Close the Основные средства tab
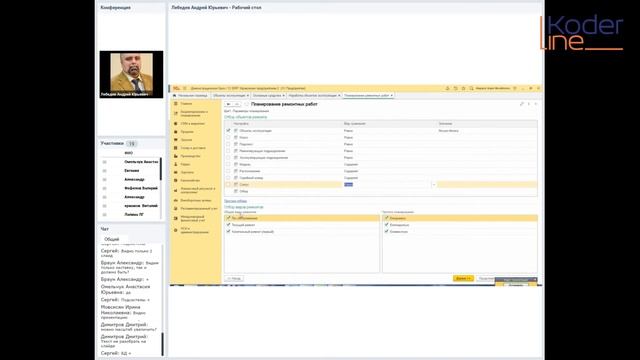The height and width of the screenshot is (360, 640). pos(284,96)
